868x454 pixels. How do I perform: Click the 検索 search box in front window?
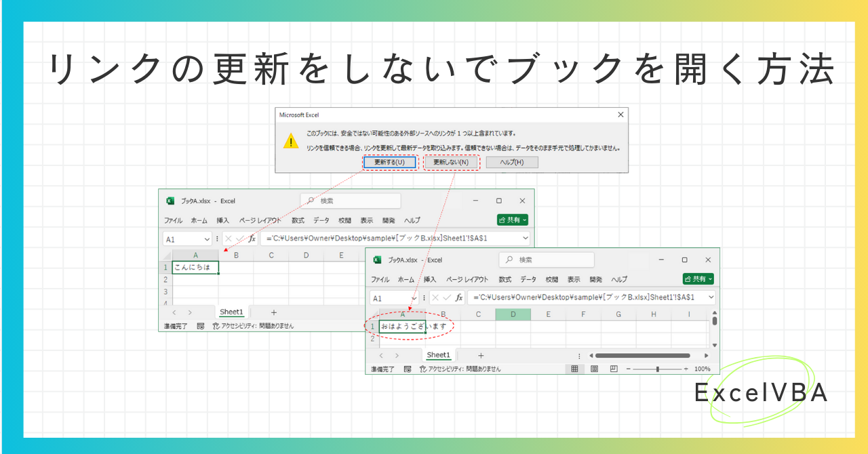pos(547,260)
